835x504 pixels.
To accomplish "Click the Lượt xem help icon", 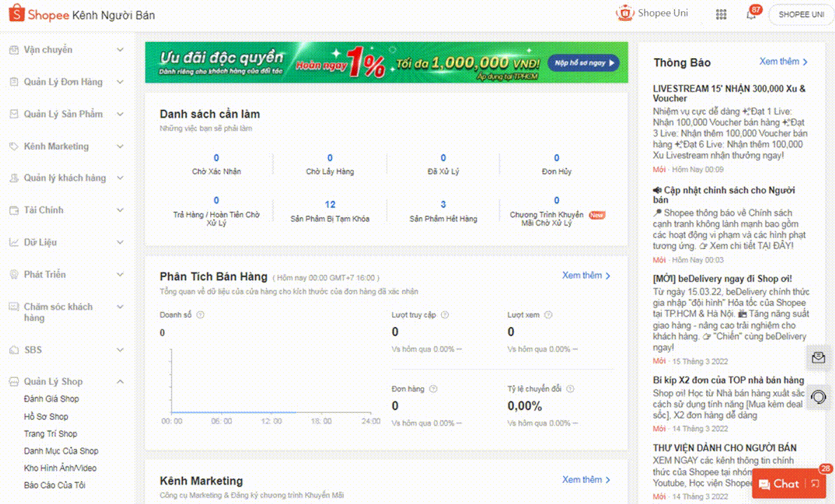I will (x=548, y=315).
